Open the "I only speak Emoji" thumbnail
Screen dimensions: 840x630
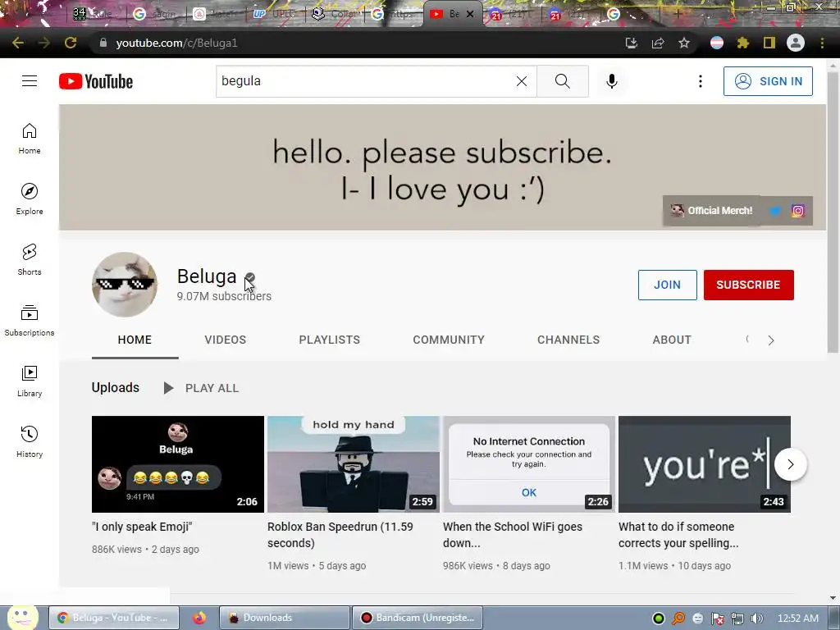[x=178, y=464]
